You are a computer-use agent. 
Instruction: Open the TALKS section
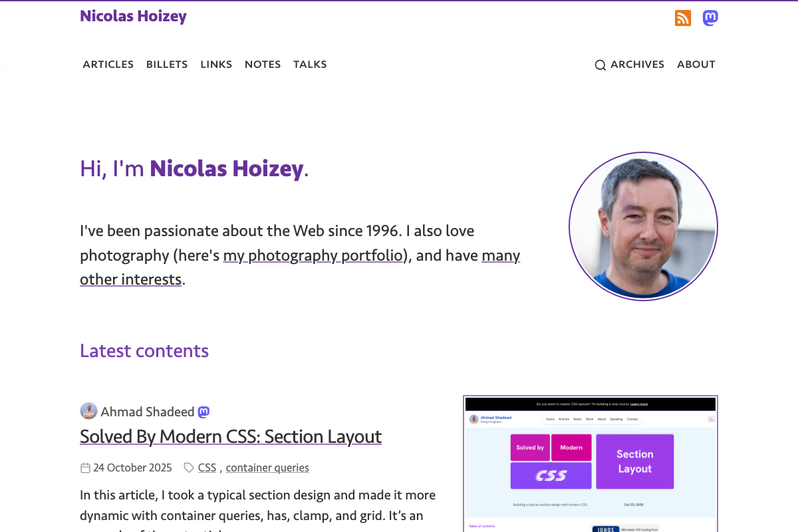310,64
